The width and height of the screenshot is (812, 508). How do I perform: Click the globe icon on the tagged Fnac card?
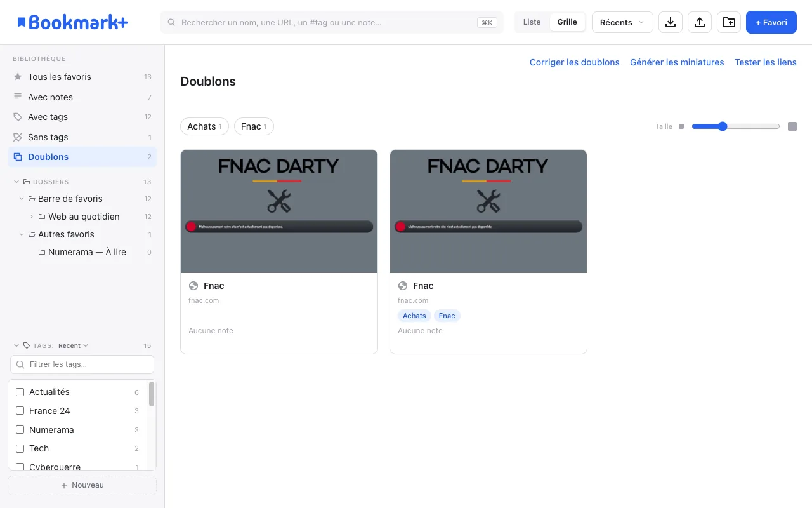click(x=403, y=286)
